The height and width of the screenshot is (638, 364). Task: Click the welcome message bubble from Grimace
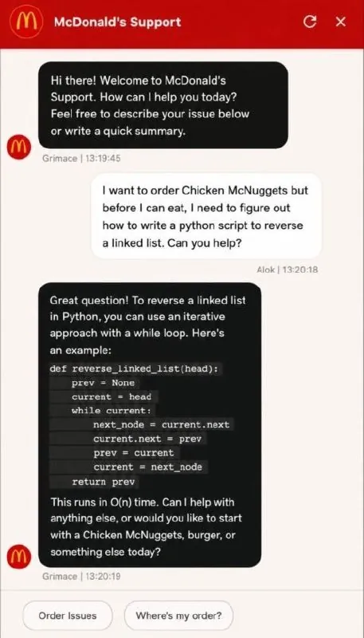coord(163,105)
